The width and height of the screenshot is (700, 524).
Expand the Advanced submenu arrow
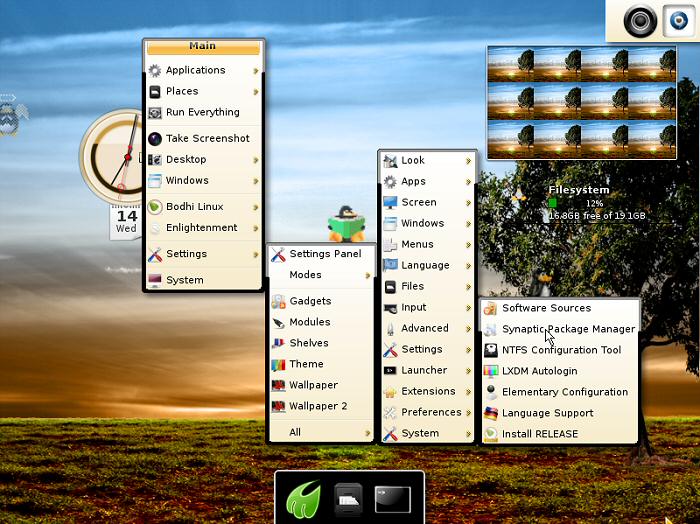coord(468,329)
